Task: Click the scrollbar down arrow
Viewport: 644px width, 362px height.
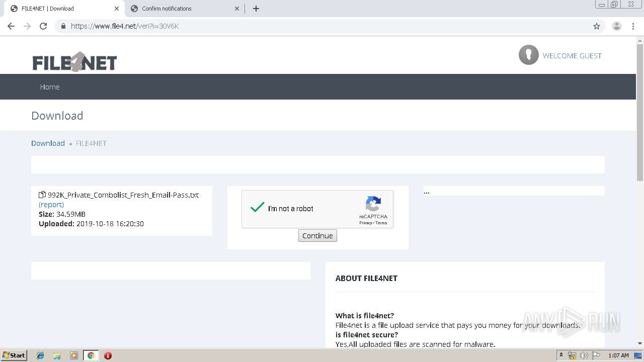Action: (640, 343)
